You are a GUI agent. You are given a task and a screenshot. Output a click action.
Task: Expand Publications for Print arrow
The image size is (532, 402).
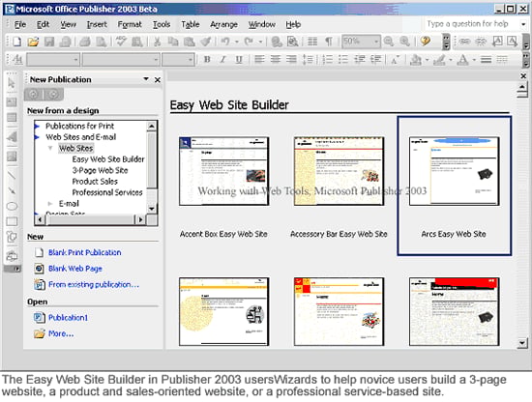point(37,126)
